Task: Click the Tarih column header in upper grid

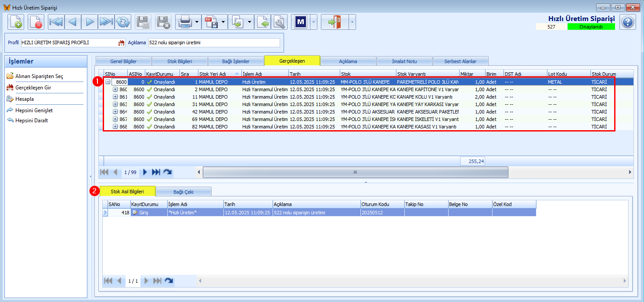Action: [314, 74]
